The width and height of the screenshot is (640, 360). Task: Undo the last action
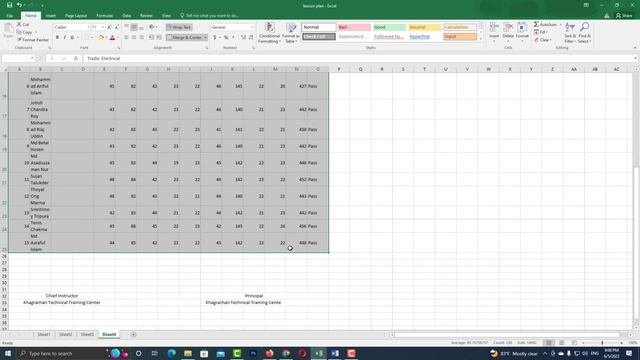19,5
